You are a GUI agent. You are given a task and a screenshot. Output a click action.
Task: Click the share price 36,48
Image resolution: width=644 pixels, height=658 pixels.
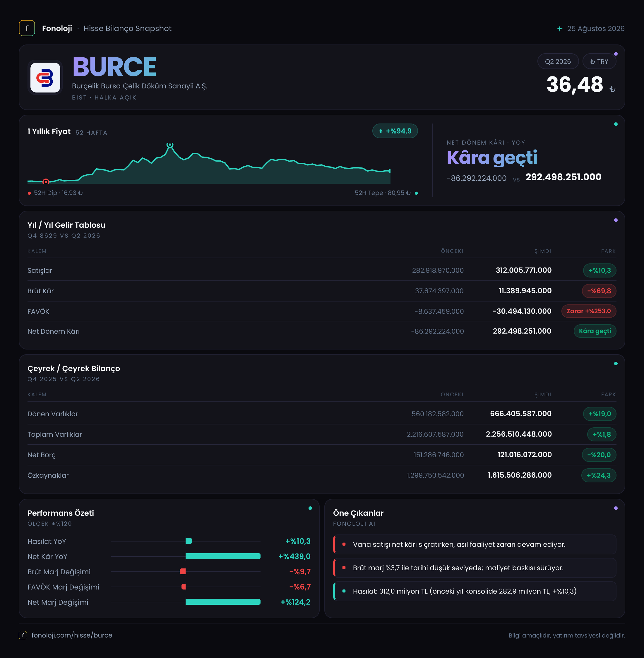point(575,84)
